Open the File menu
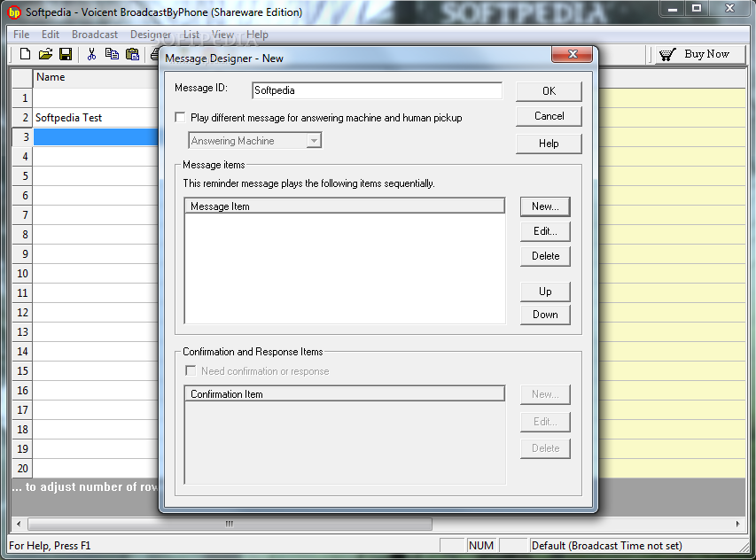 pyautogui.click(x=21, y=35)
